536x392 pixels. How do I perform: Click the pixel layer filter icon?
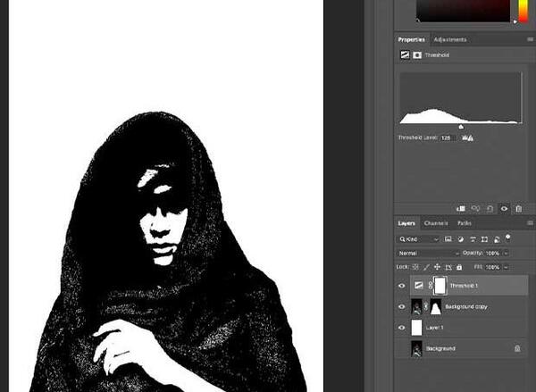[x=448, y=239]
